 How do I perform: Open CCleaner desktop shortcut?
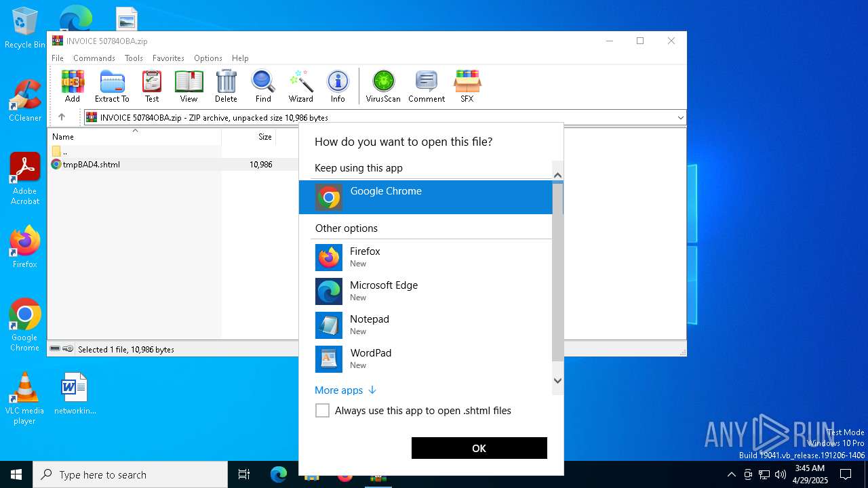point(24,100)
